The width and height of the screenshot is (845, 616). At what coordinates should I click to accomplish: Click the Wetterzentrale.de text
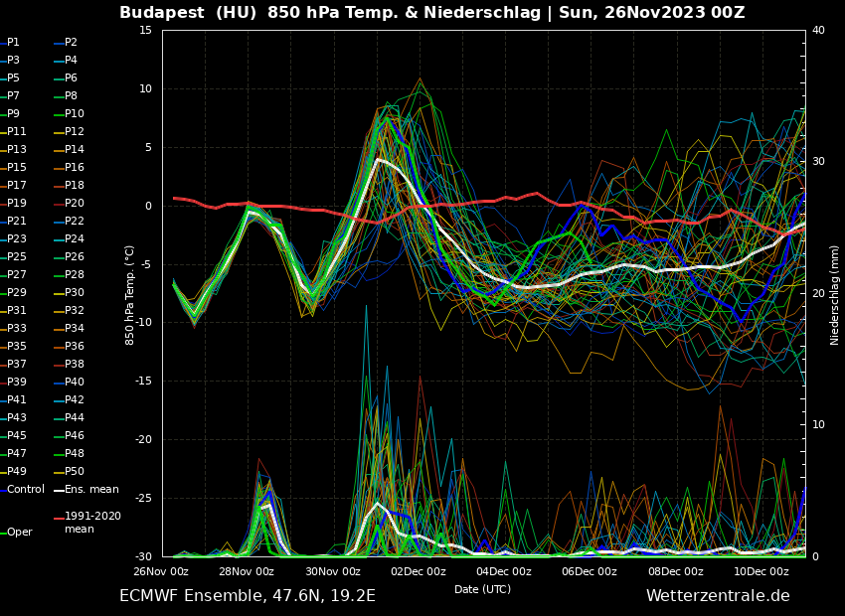[718, 596]
